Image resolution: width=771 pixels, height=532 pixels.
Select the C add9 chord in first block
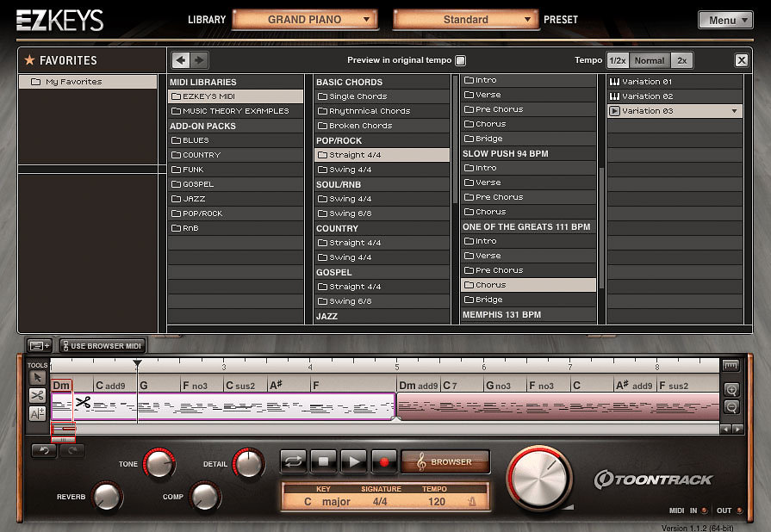coord(110,386)
